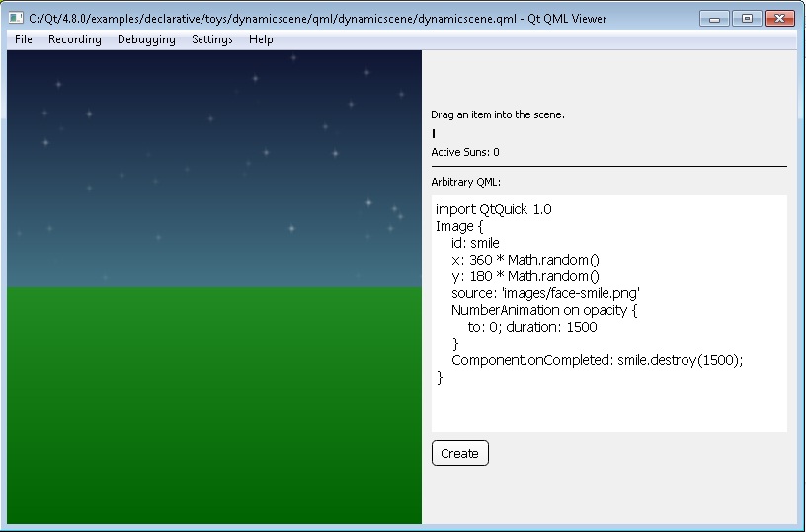Click the 'Active Suns: 0' label
The image size is (808, 532).
click(465, 152)
